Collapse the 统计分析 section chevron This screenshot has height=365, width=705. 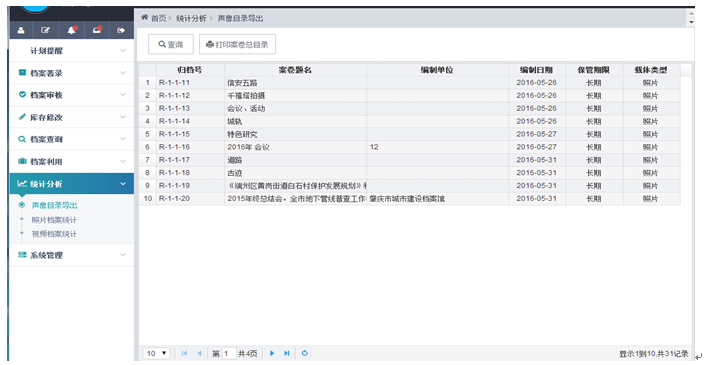[x=123, y=183]
